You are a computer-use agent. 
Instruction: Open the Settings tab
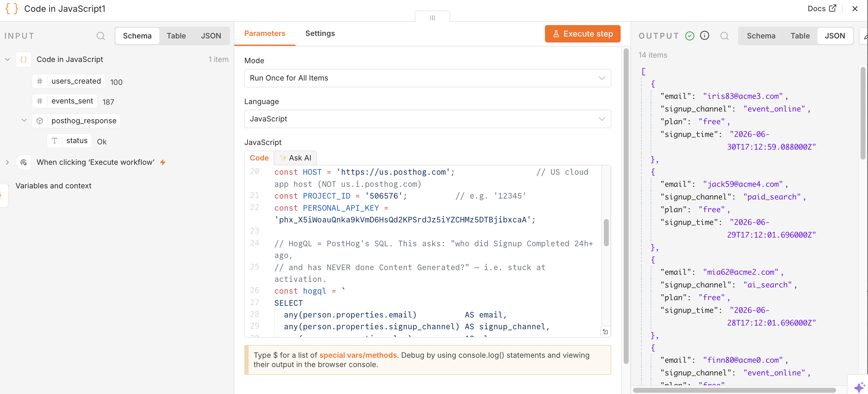click(x=320, y=33)
